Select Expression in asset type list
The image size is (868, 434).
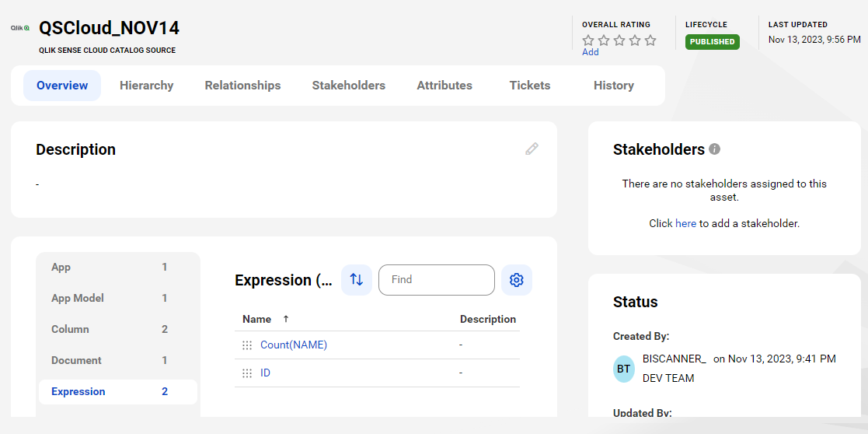coord(118,391)
